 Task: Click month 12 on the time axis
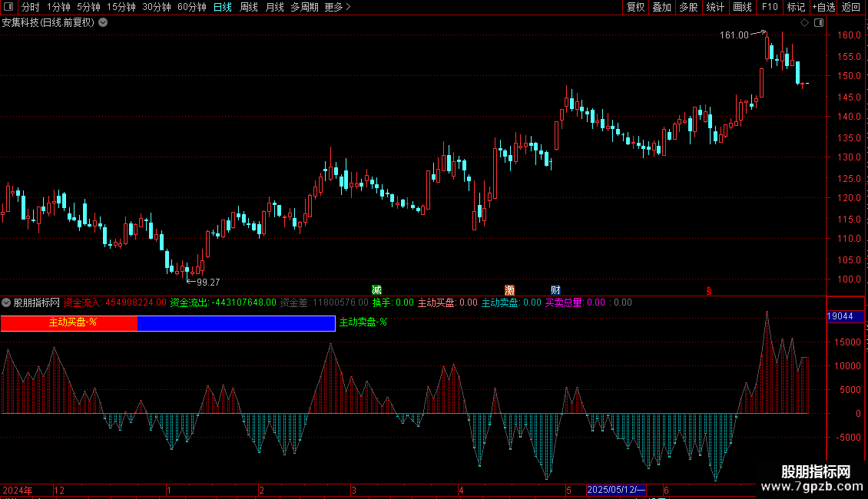tap(58, 490)
